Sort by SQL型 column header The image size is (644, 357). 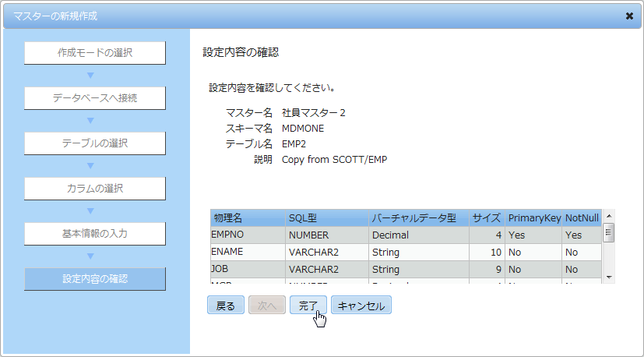click(x=327, y=218)
